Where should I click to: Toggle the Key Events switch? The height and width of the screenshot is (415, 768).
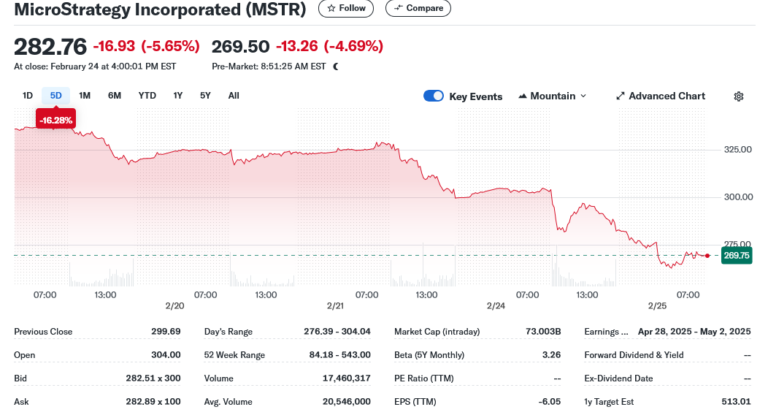(433, 96)
